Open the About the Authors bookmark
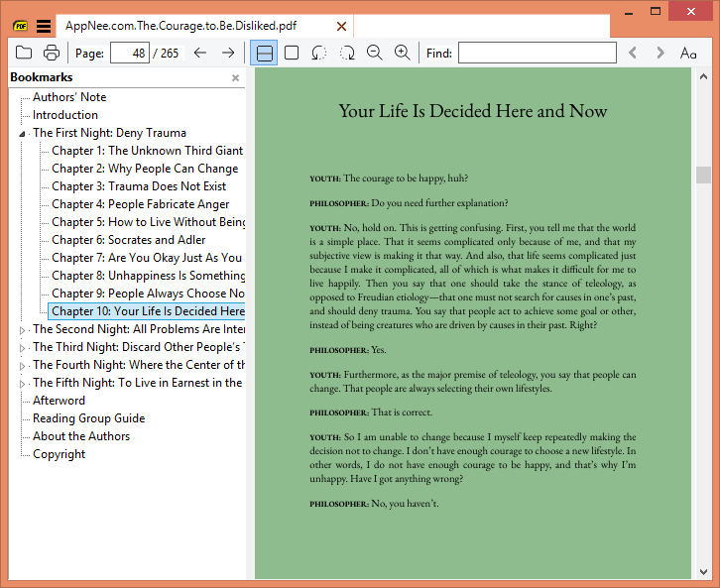Viewport: 720px width, 588px height. point(81,436)
